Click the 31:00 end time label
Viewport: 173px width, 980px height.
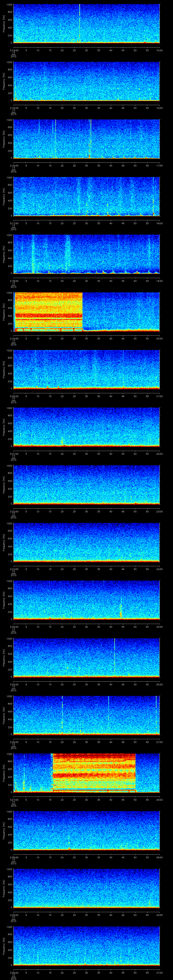click(x=160, y=972)
